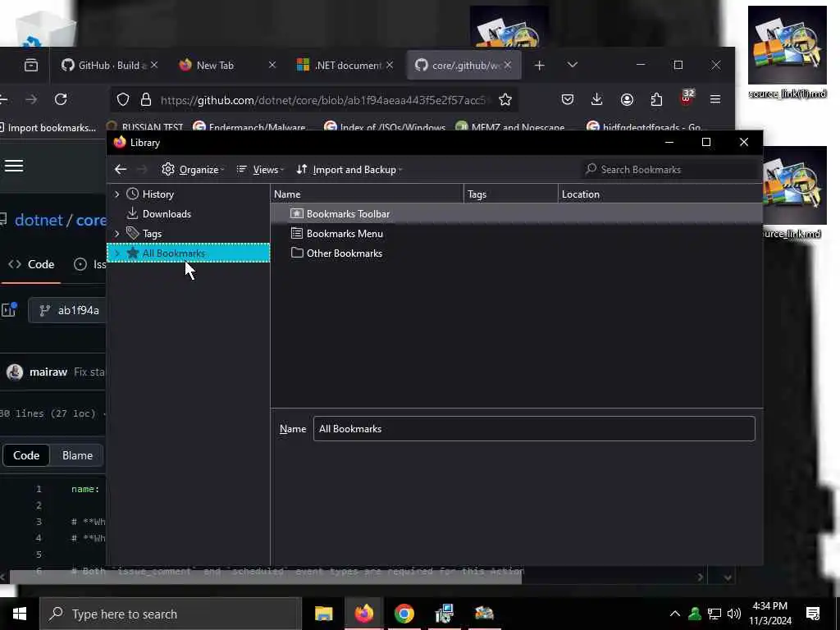Switch to GitHub Build tab in Firefox

[109, 65]
